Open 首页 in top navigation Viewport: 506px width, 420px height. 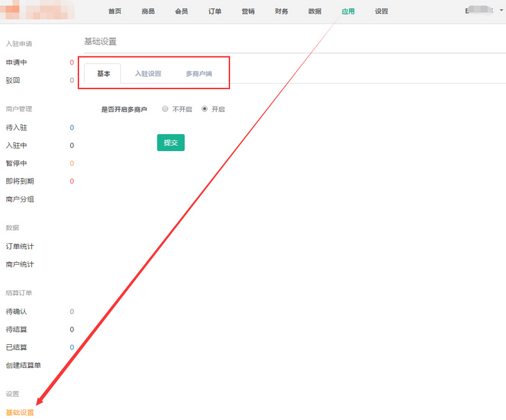click(x=115, y=11)
